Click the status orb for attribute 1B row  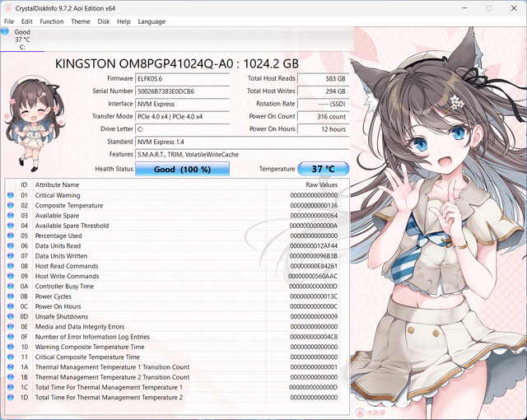11,377
